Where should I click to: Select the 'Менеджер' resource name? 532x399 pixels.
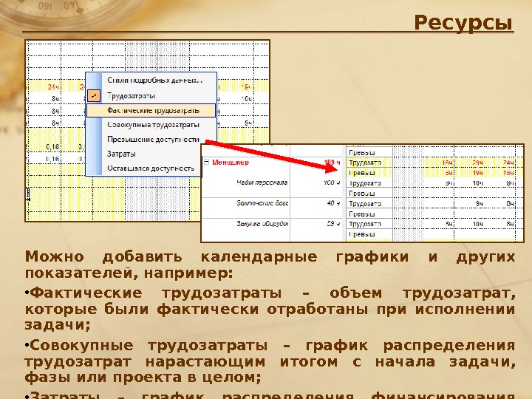[x=231, y=162]
